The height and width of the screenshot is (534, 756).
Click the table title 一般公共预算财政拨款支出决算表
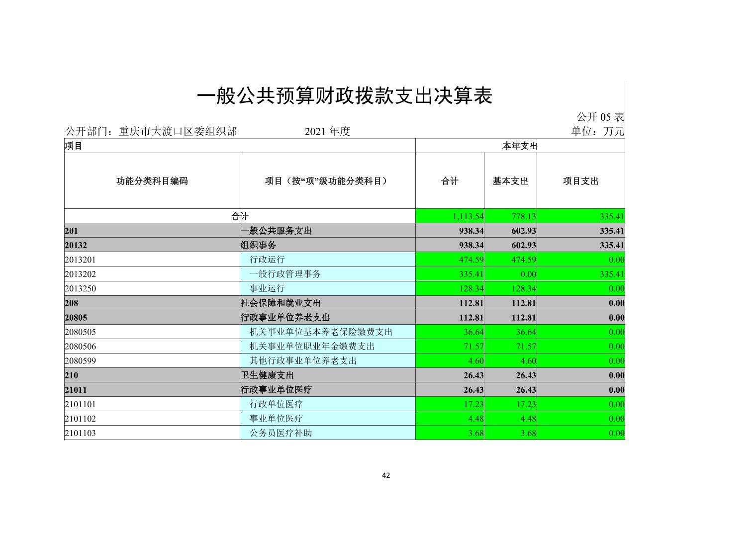[345, 96]
